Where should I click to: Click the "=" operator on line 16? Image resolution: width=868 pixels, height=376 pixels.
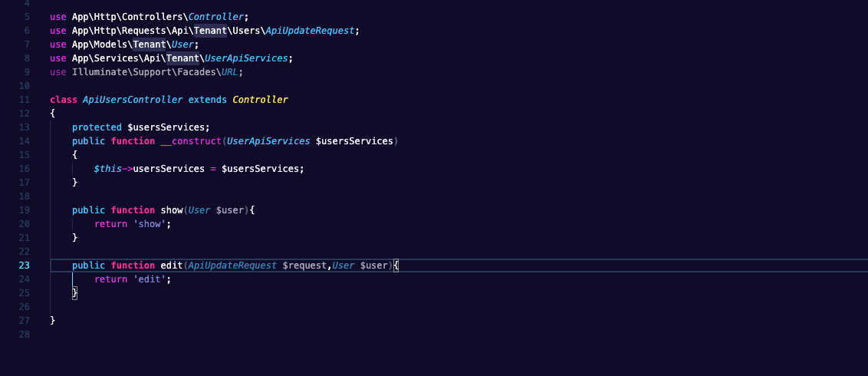click(x=213, y=169)
